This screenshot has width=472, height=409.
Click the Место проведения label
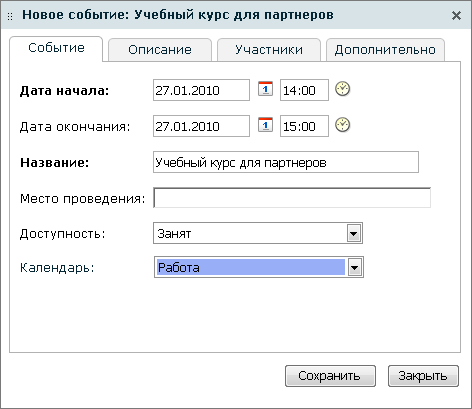click(x=83, y=199)
